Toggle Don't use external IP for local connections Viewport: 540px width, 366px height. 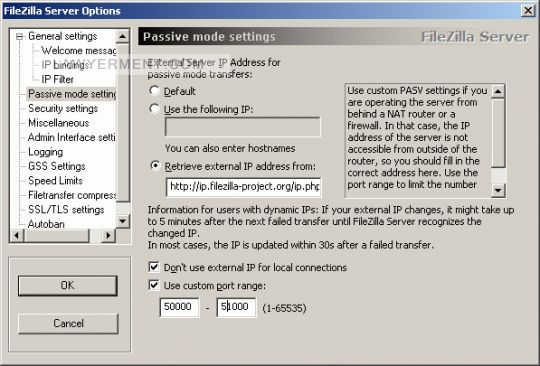(x=154, y=267)
